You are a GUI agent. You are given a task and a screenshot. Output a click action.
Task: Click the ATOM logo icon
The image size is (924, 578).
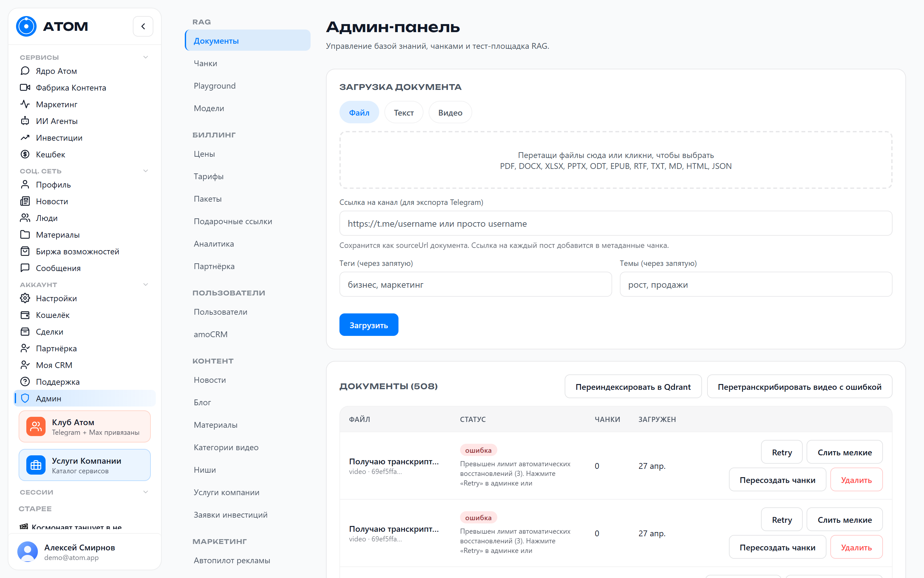(x=26, y=26)
